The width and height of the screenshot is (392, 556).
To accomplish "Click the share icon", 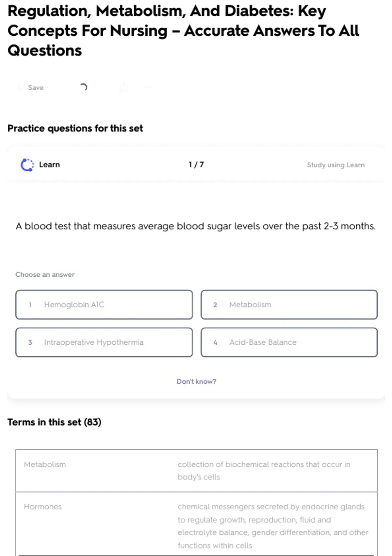I will (123, 87).
